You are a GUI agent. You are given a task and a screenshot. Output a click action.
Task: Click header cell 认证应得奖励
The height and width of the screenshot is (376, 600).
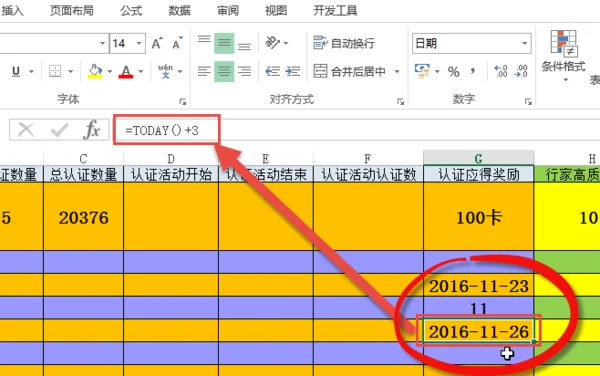(x=478, y=174)
